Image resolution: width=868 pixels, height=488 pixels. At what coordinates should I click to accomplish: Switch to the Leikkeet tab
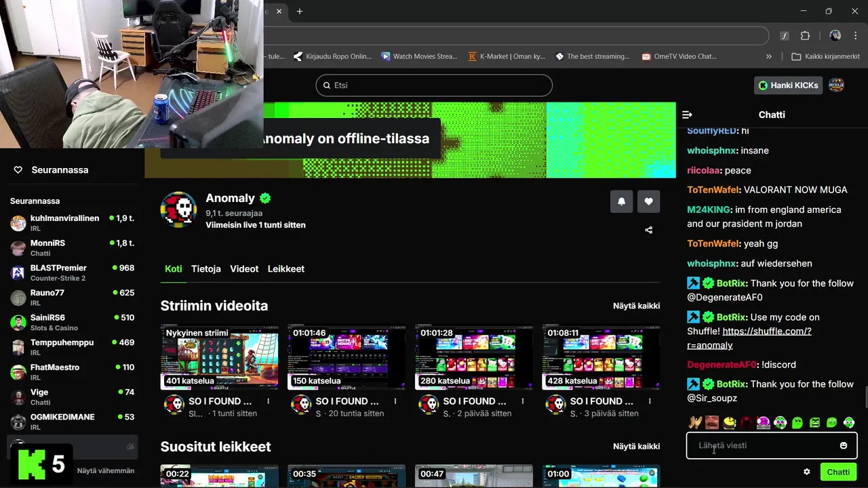(x=286, y=269)
